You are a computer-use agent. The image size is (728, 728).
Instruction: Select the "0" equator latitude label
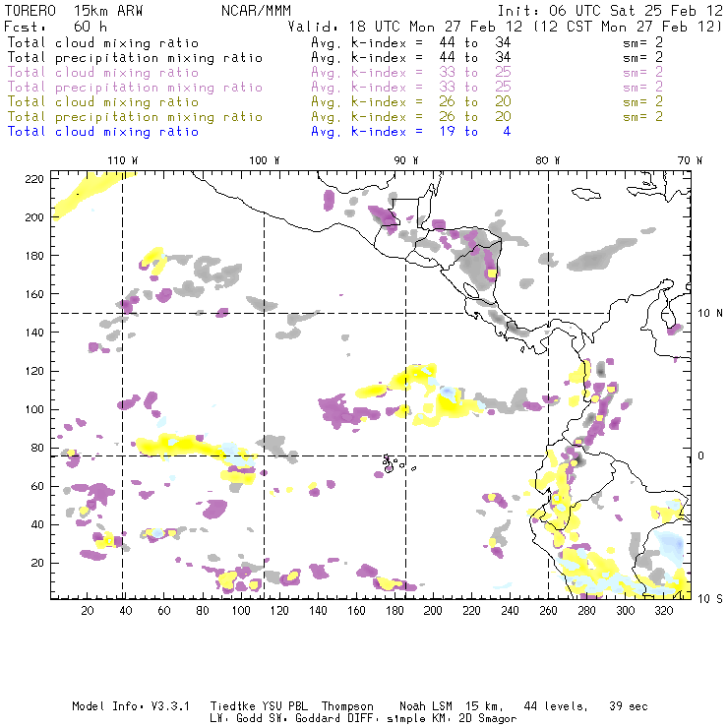point(701,455)
